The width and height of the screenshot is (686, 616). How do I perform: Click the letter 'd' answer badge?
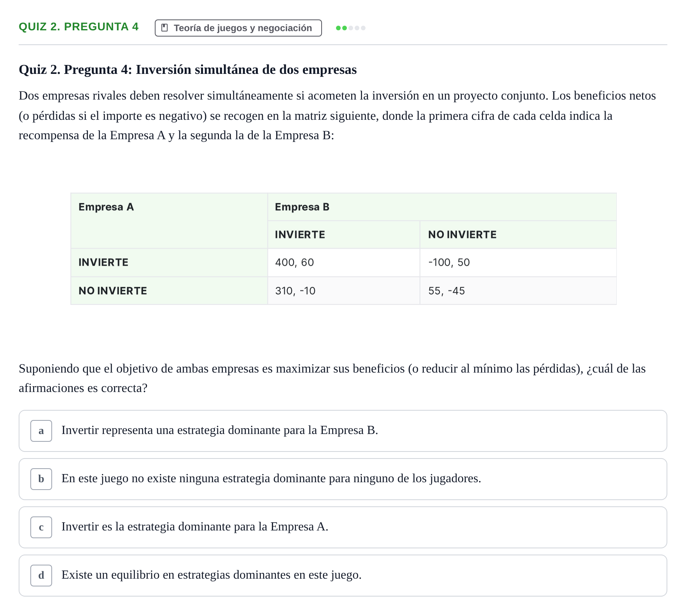[41, 576]
